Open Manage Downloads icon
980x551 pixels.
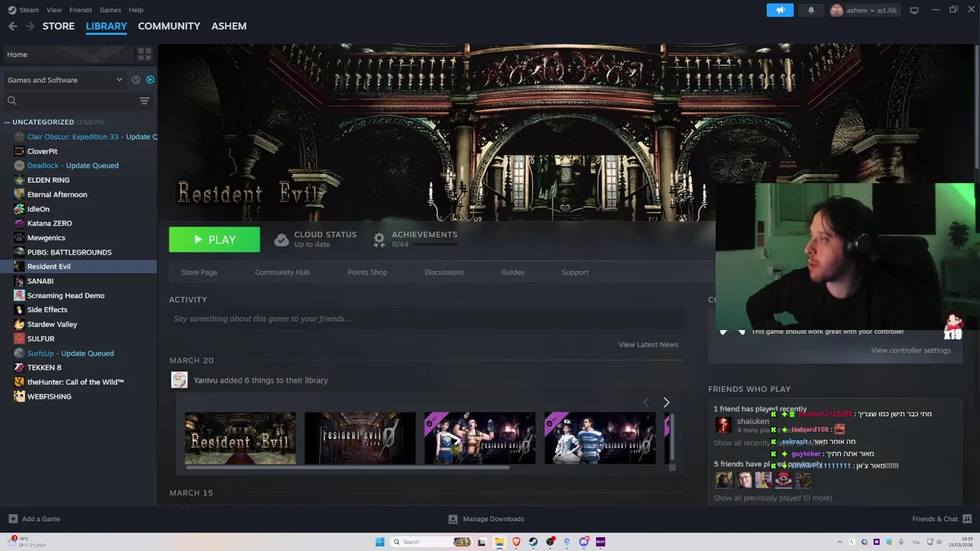click(x=452, y=519)
